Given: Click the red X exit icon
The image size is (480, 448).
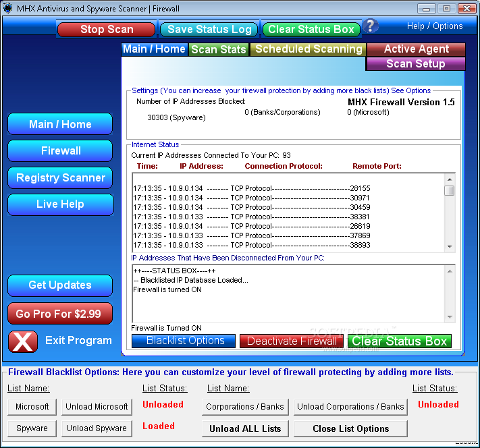Looking at the screenshot, I should click(23, 341).
